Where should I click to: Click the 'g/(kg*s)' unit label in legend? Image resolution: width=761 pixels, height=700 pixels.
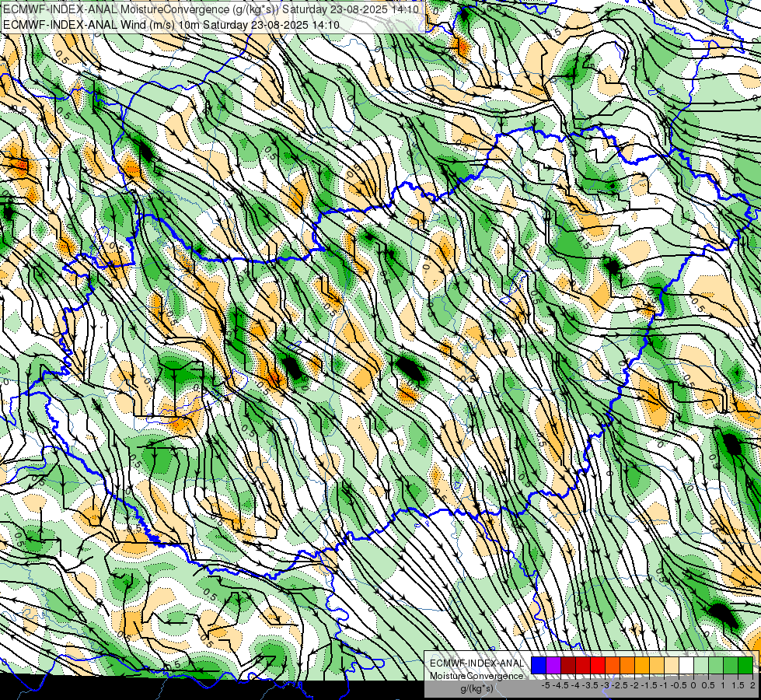[476, 689]
